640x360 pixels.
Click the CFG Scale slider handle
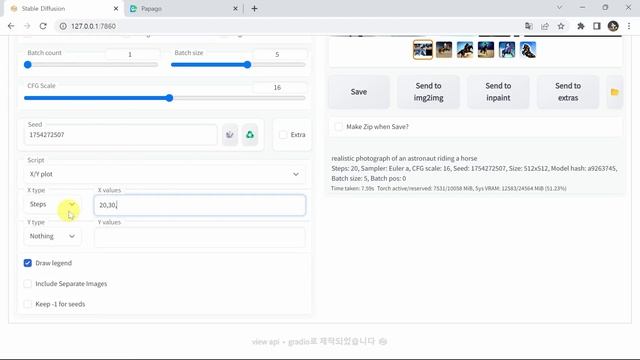(x=169, y=98)
